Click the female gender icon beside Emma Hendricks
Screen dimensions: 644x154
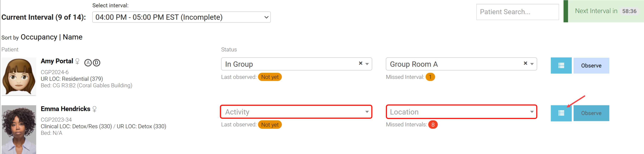point(94,109)
